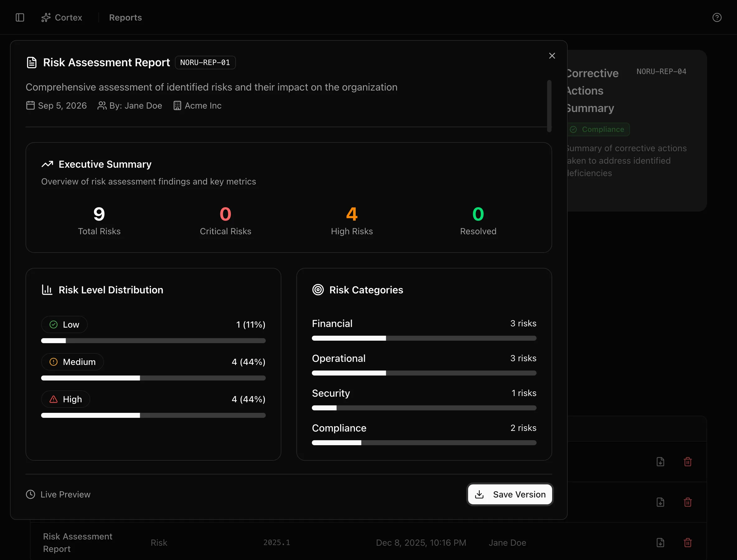Click the High risk level badge

(x=66, y=399)
